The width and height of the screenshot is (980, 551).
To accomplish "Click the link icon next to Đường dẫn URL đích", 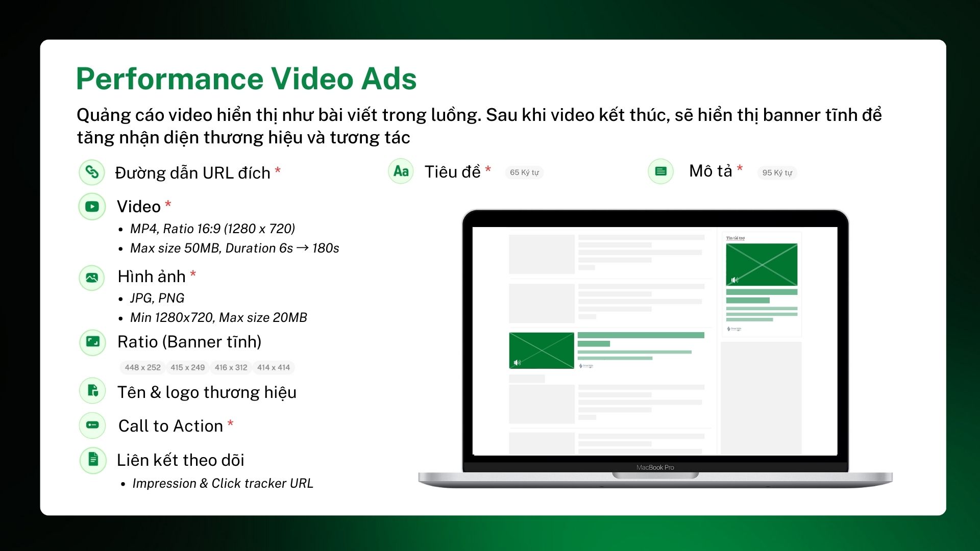I will tap(92, 172).
